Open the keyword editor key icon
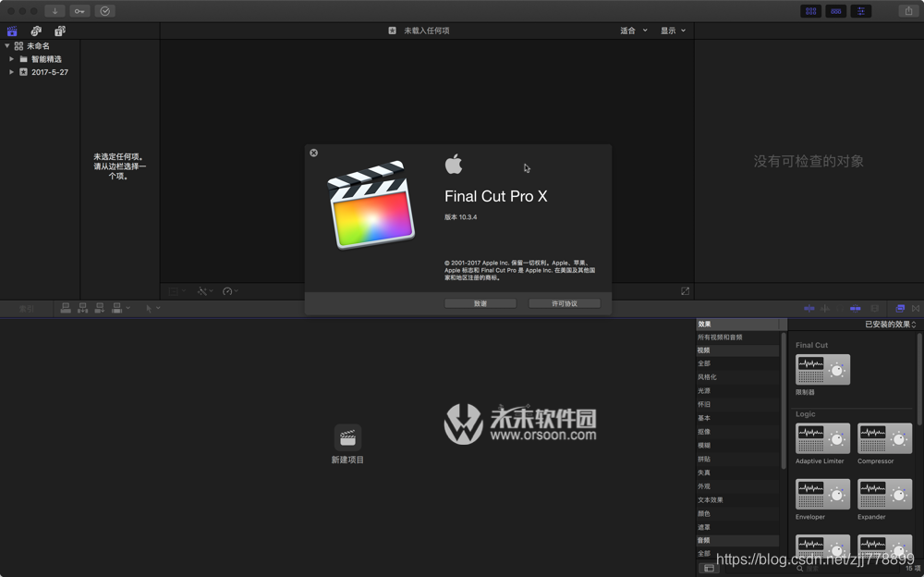 point(79,11)
